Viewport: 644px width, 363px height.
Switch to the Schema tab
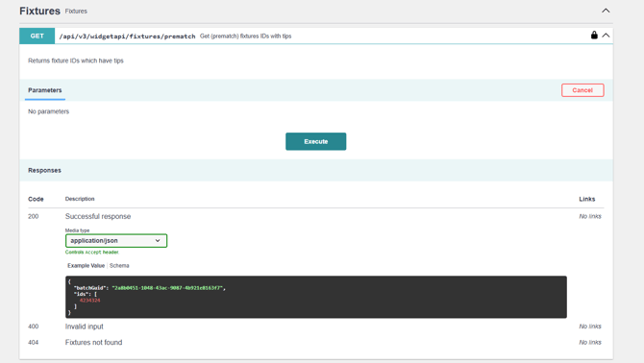pos(119,266)
